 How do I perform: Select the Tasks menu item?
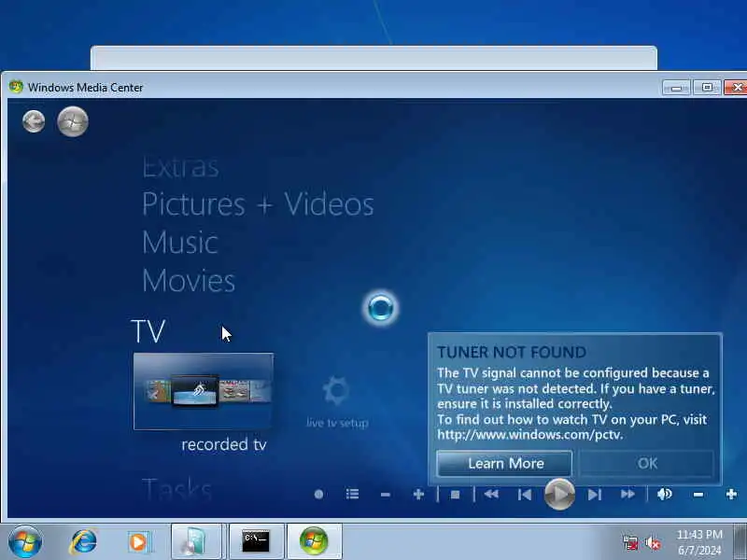176,489
